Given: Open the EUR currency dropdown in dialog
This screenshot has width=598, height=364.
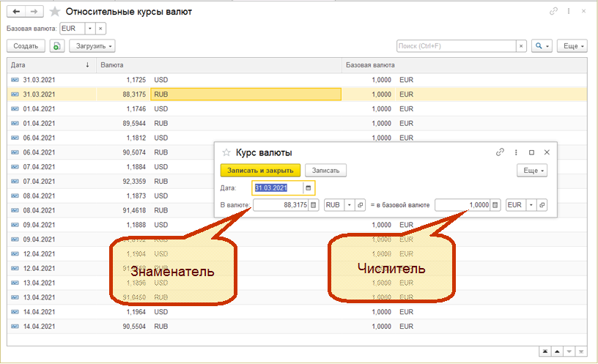Looking at the screenshot, I should [x=531, y=206].
